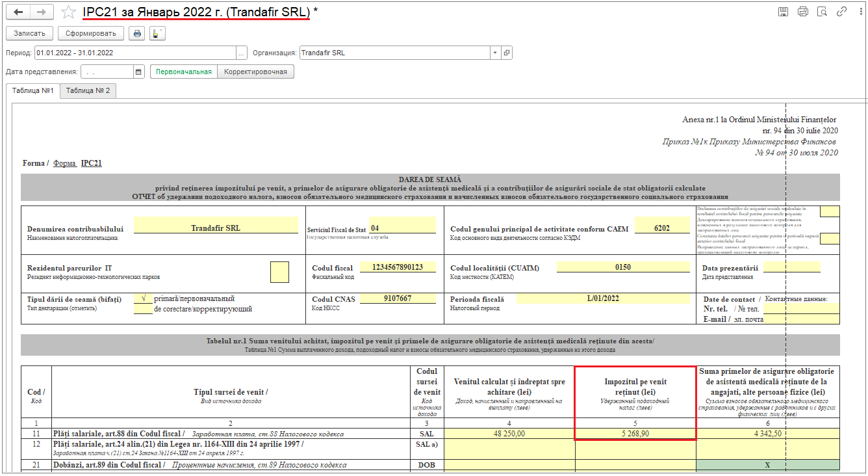Viewport: 868px width, 476px height.
Task: Click the print icon next to Сформировать
Action: pos(136,33)
